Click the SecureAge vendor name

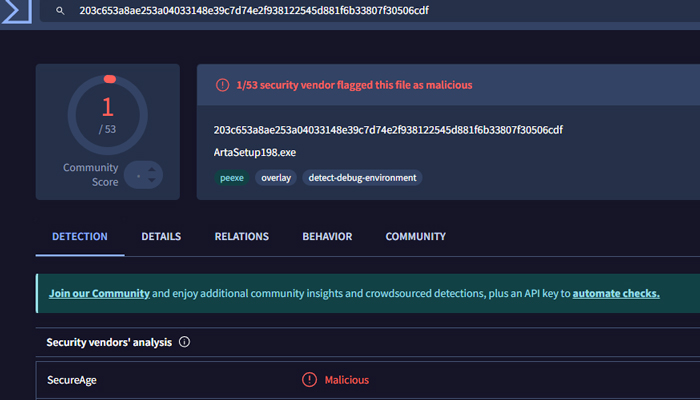pyautogui.click(x=72, y=380)
